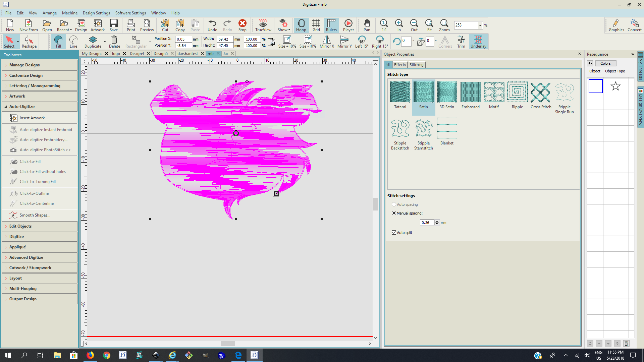Open the Design Settings menu
644x362 pixels.
click(96, 13)
